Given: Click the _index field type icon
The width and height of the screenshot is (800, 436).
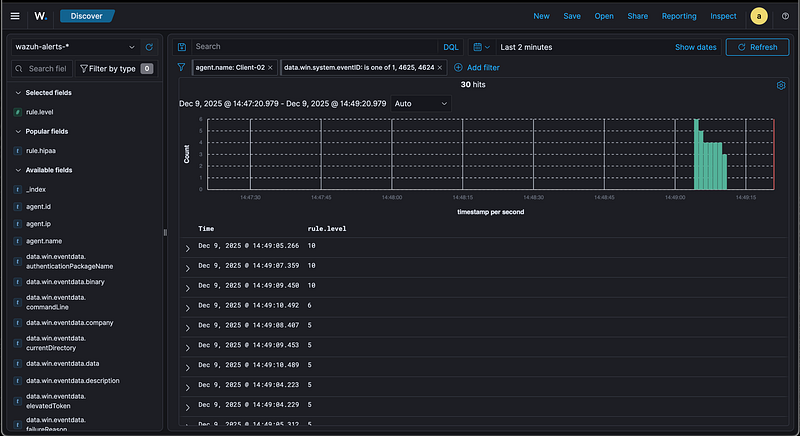Looking at the screenshot, I should click(x=18, y=189).
